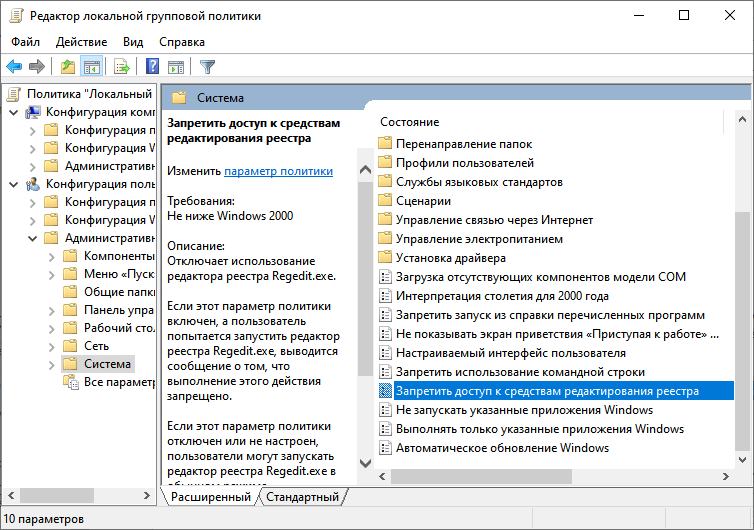Open the Службы языковых стандартов folder

[x=470, y=182]
